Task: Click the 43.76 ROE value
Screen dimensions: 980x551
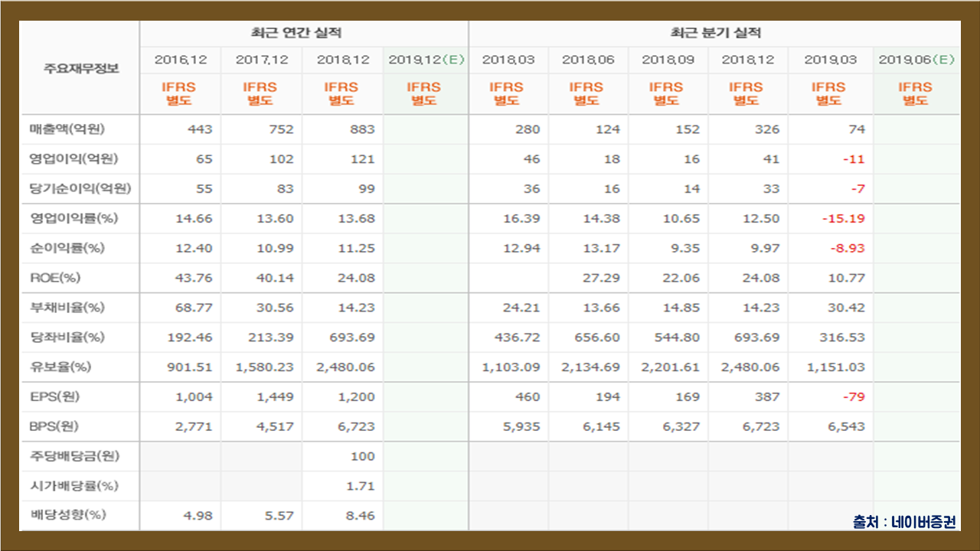Action: [195, 278]
